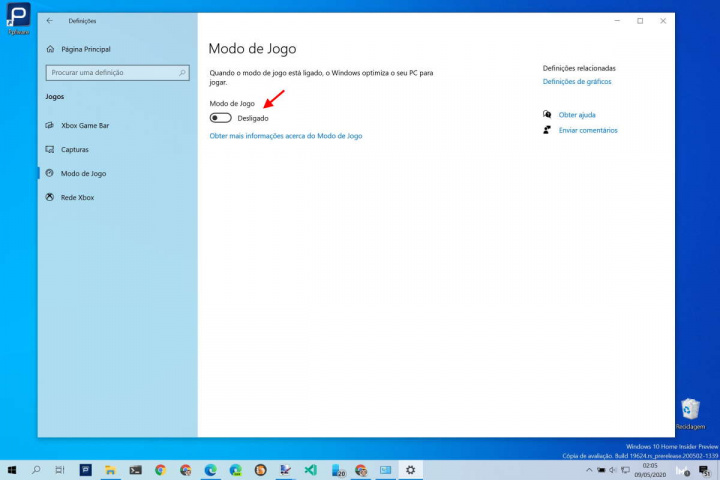This screenshot has height=480, width=720.
Task: Open link Obter mais informações acerca do Modo de Jogo
Action: (x=285, y=136)
